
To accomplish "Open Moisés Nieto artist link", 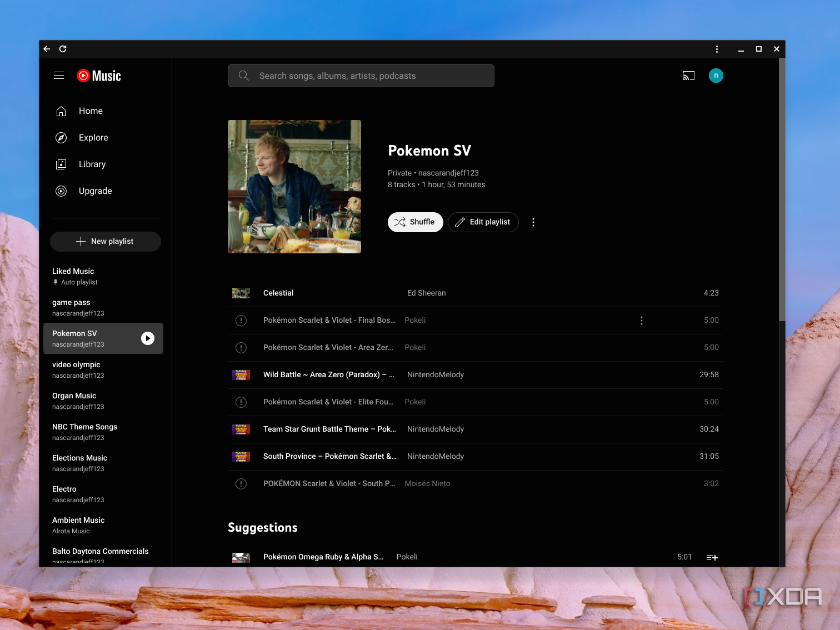I will pyautogui.click(x=427, y=483).
